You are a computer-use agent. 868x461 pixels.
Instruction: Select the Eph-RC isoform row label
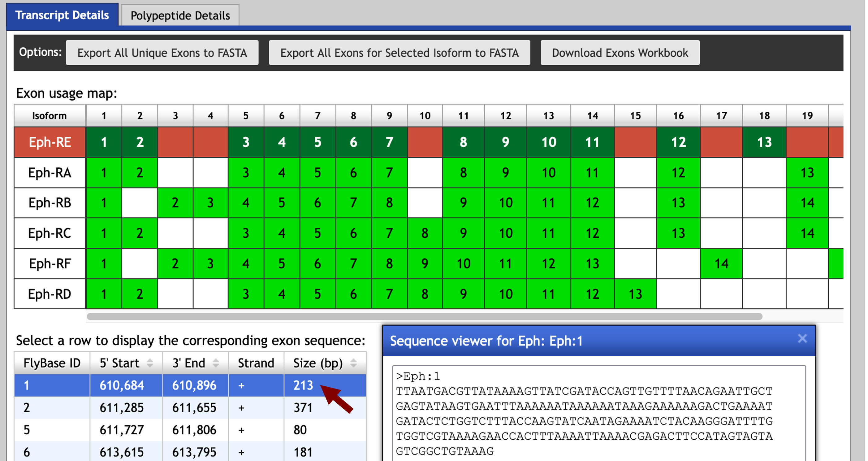tap(50, 233)
